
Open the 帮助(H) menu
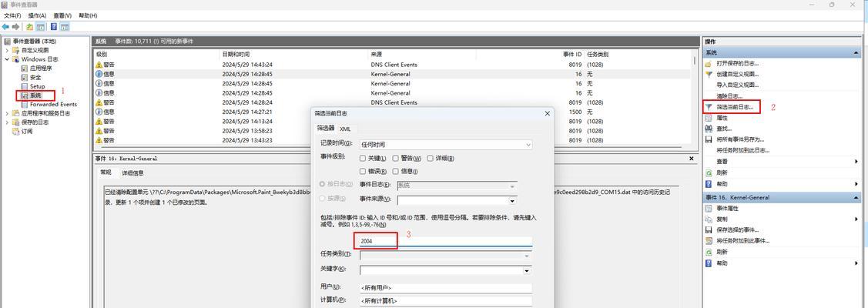(x=88, y=15)
